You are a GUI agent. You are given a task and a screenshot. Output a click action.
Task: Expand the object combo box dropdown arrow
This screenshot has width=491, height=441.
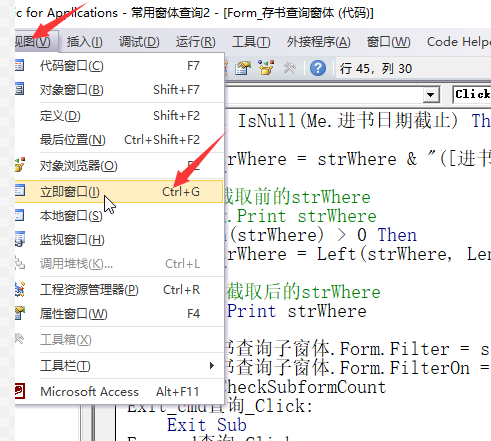point(431,95)
